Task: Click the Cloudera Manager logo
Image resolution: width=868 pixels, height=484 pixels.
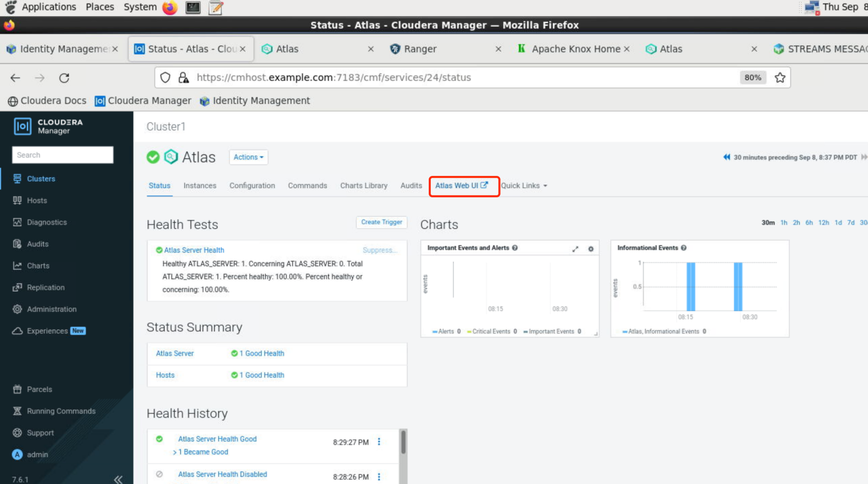Action: pyautogui.click(x=48, y=126)
